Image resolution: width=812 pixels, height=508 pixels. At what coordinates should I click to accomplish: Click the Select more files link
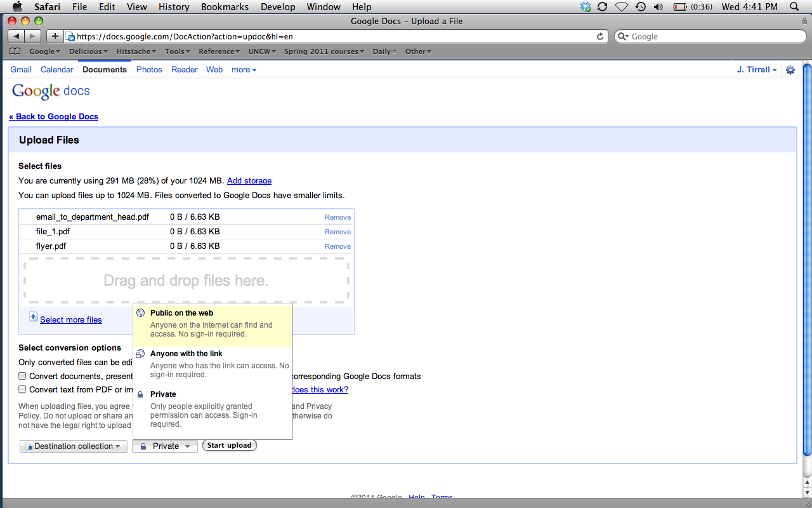click(71, 320)
